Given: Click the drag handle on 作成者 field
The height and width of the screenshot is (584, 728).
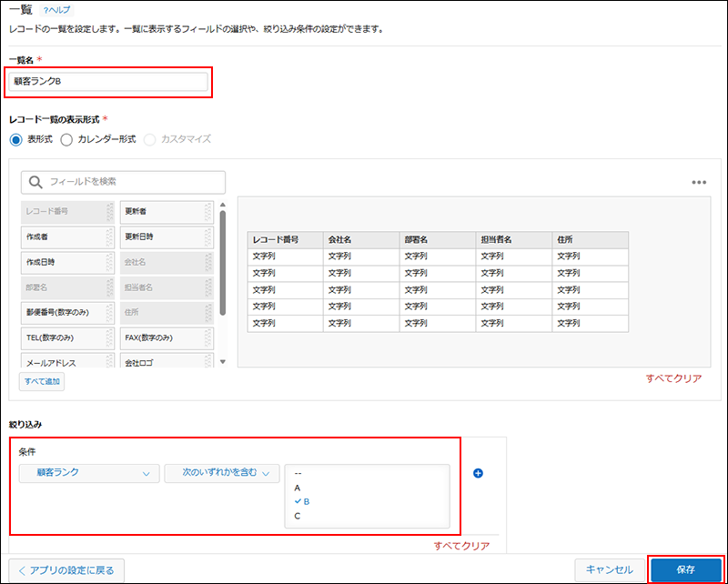Looking at the screenshot, I should click(109, 237).
